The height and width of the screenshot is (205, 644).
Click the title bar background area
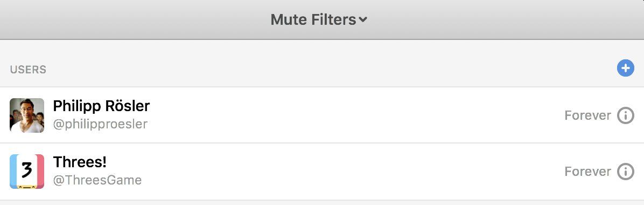click(x=123, y=19)
